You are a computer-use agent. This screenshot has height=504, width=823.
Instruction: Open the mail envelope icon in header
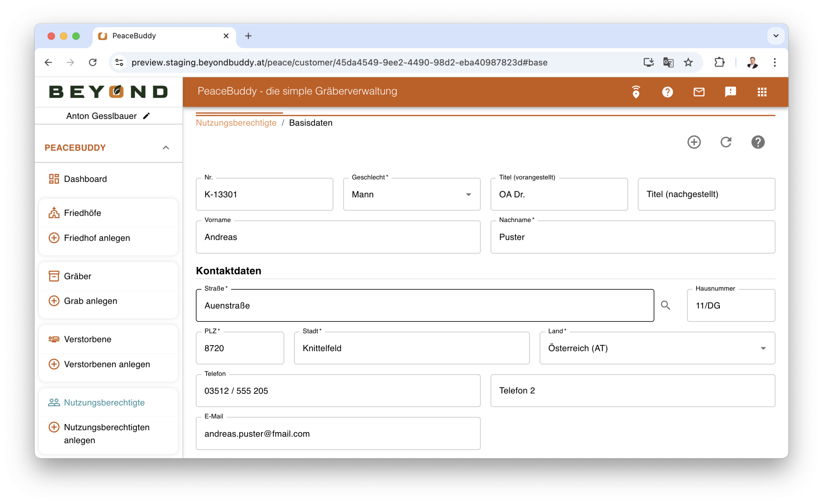click(699, 92)
